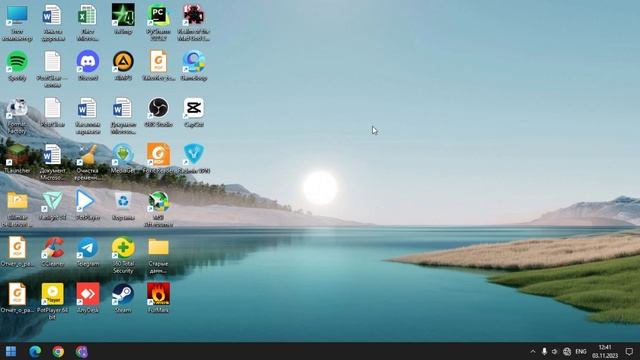Open the OBS Studio shortcut
Screen dimensions: 640x360
(x=158, y=113)
